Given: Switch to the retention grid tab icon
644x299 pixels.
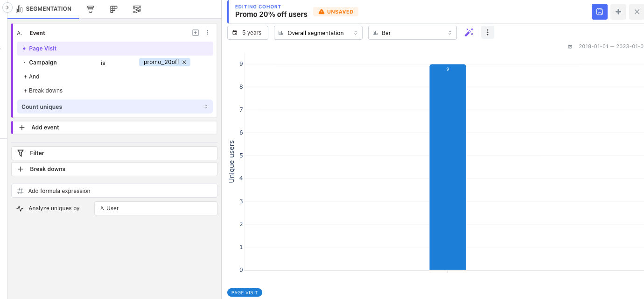Looking at the screenshot, I should click(114, 9).
